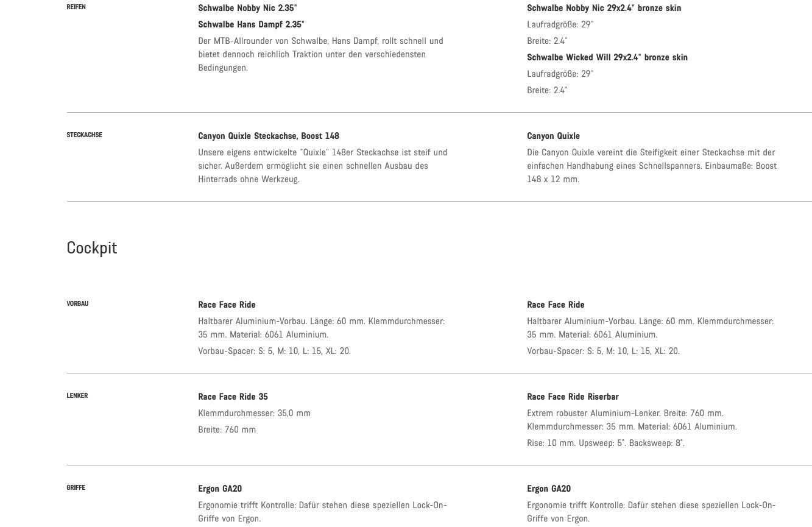The width and height of the screenshot is (812, 527).
Task: Click Schwalbe Wicked Will 29x2.4" bronze skin
Action: pyautogui.click(x=607, y=57)
